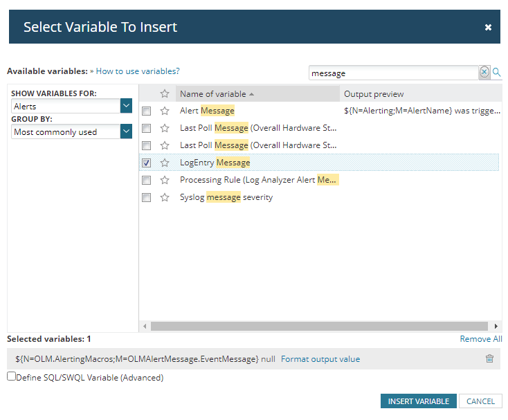Uncheck the LogEntry Message checkbox
This screenshot has width=508, height=420.
147,163
